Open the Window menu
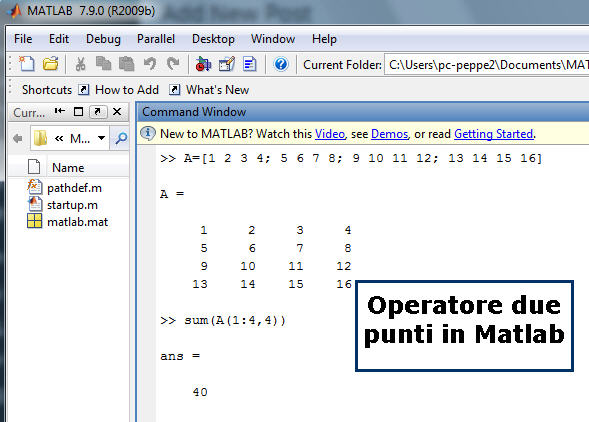This screenshot has height=422, width=589. 273,39
